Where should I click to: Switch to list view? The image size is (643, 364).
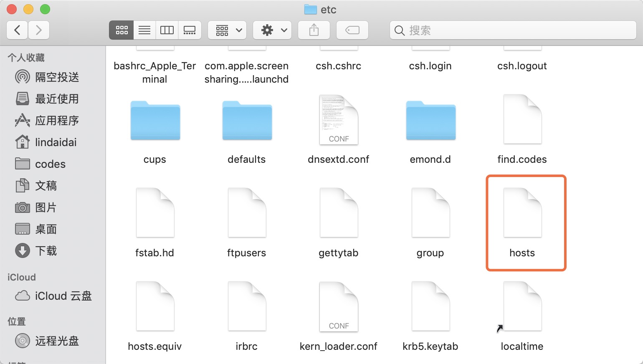tap(144, 30)
